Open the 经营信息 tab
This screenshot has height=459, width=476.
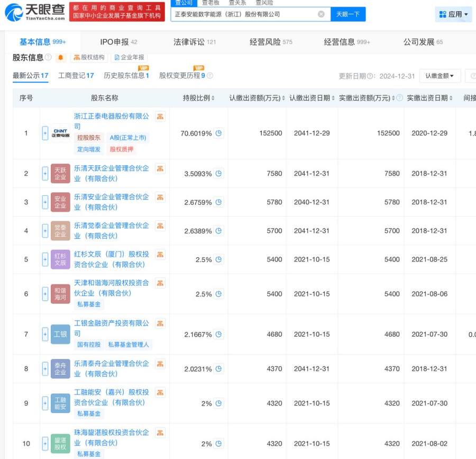[x=347, y=42]
